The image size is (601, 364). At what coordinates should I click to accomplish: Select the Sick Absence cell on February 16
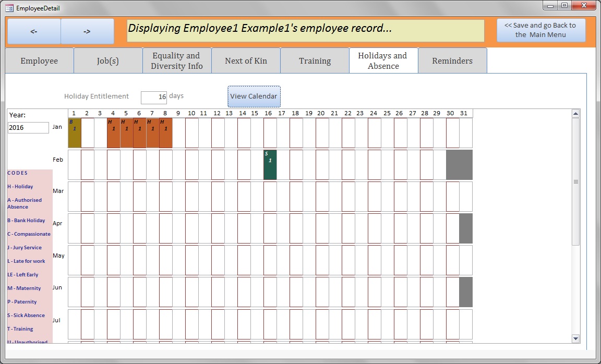click(270, 165)
